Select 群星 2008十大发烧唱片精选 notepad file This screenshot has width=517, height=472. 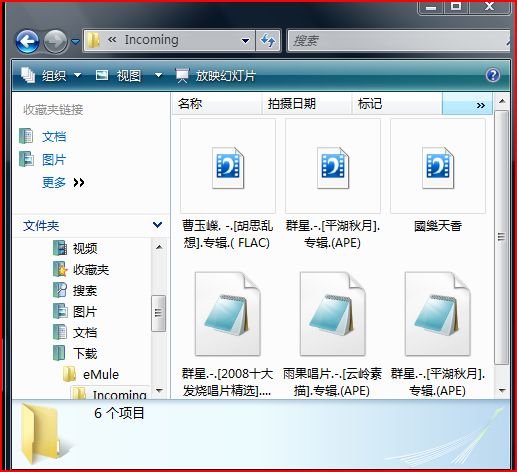click(x=228, y=314)
